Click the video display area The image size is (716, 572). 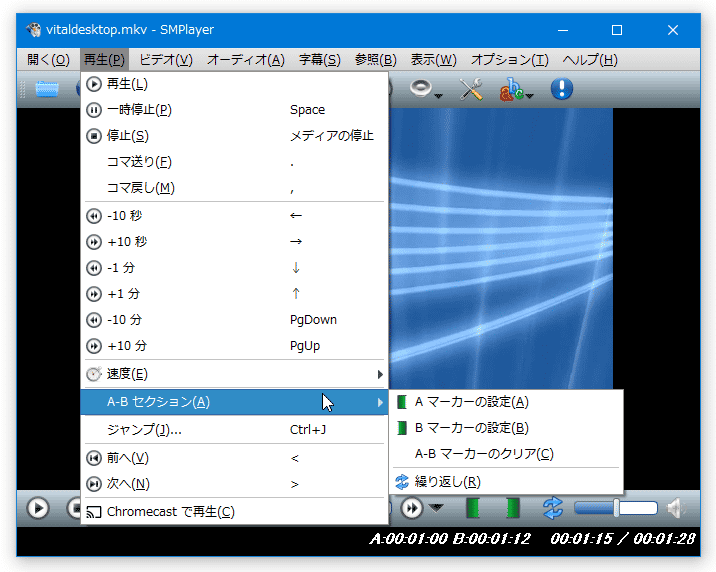click(x=501, y=249)
